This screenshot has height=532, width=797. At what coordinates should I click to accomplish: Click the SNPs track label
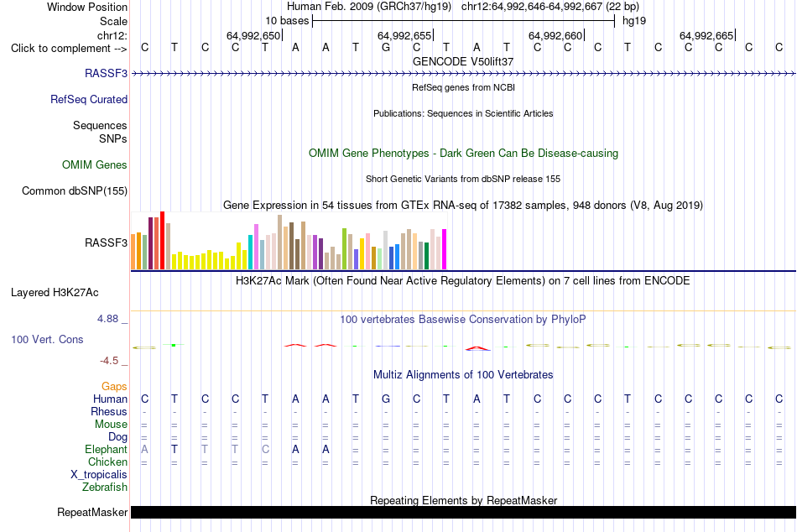(x=113, y=138)
